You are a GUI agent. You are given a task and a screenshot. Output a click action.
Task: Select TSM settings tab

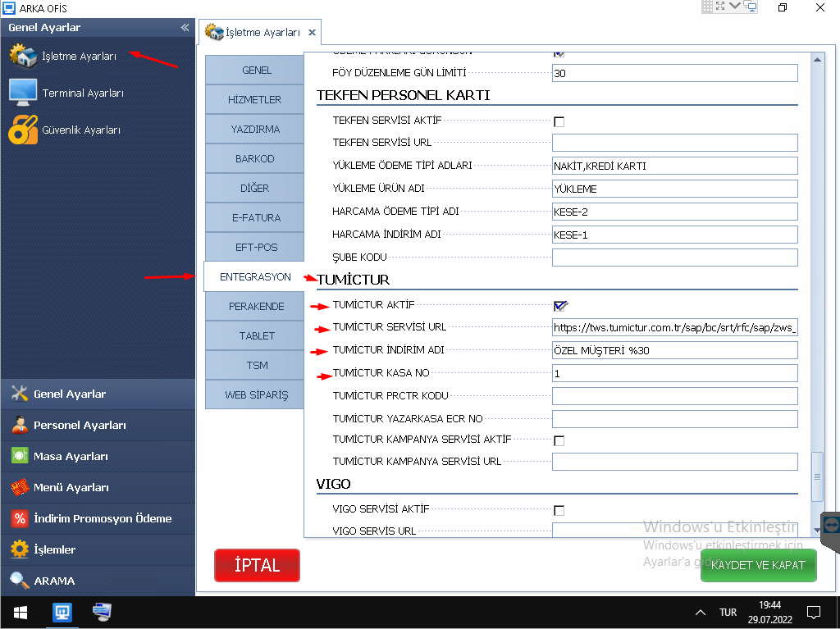[x=255, y=365]
